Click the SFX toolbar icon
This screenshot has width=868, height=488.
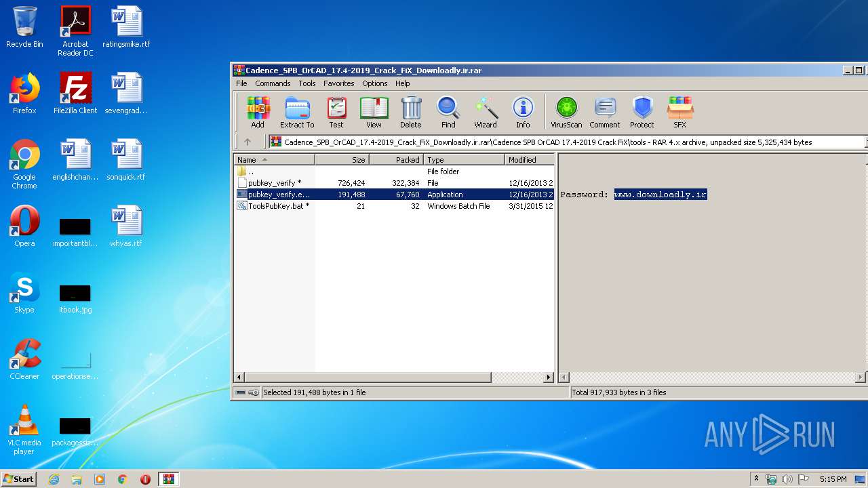[679, 112]
